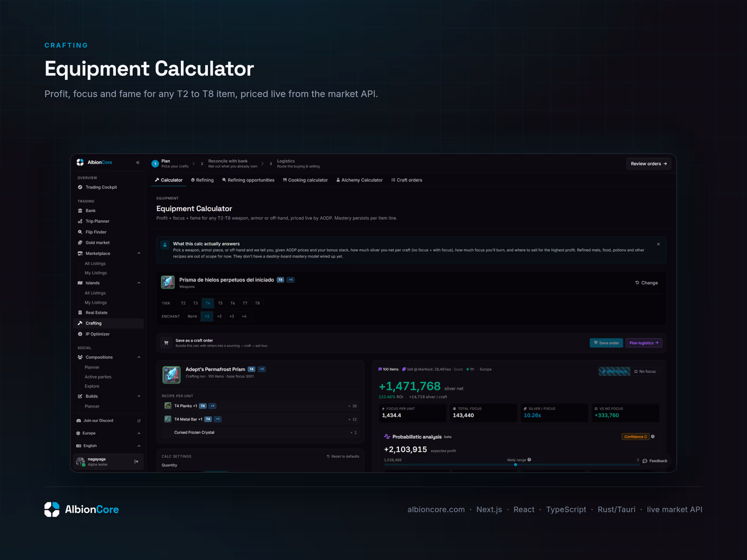The height and width of the screenshot is (560, 747).
Task: Open the Craft orders tab
Action: coord(406,180)
